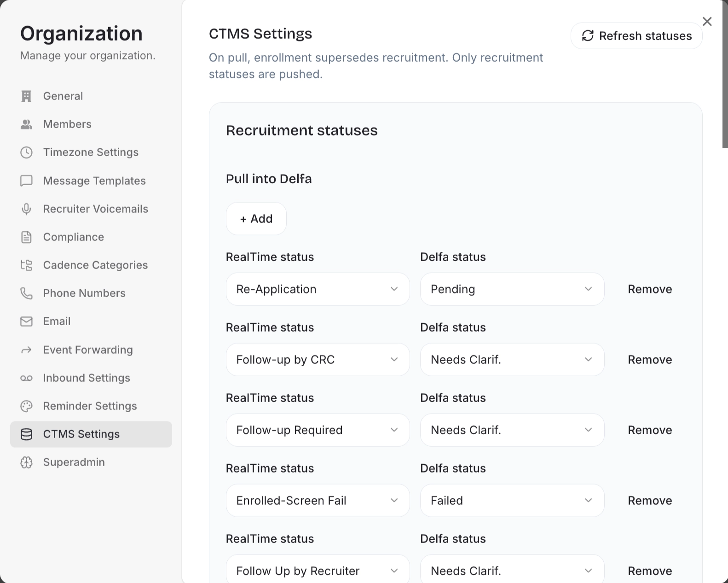728x583 pixels.
Task: Go to Members section
Action: tap(91, 124)
